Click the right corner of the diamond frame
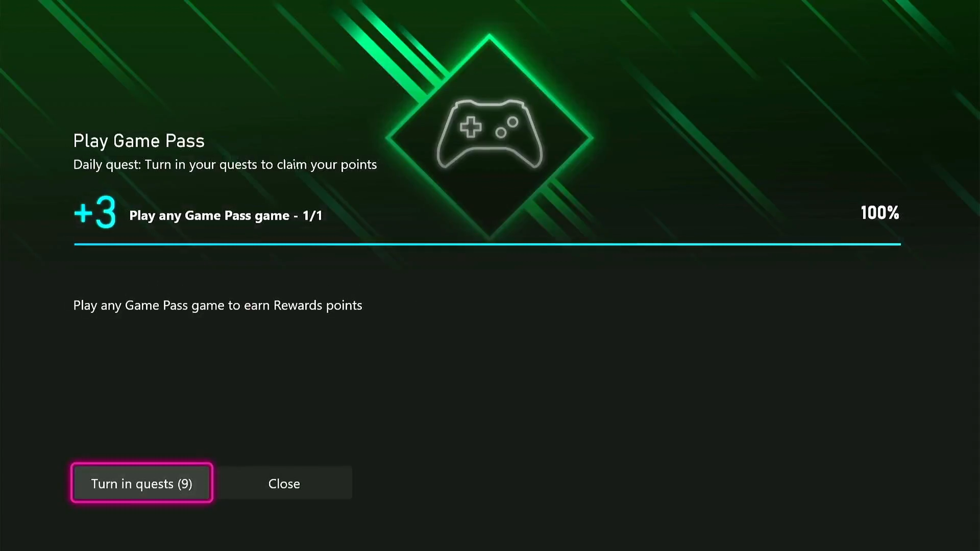980x551 pixels. tap(589, 137)
